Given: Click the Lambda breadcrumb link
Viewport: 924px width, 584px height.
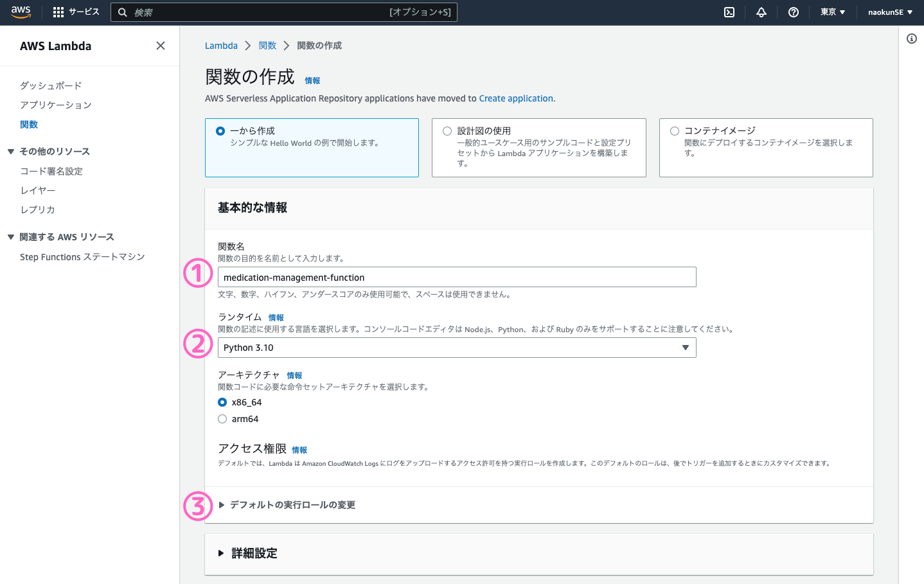Looking at the screenshot, I should pyautogui.click(x=221, y=46).
